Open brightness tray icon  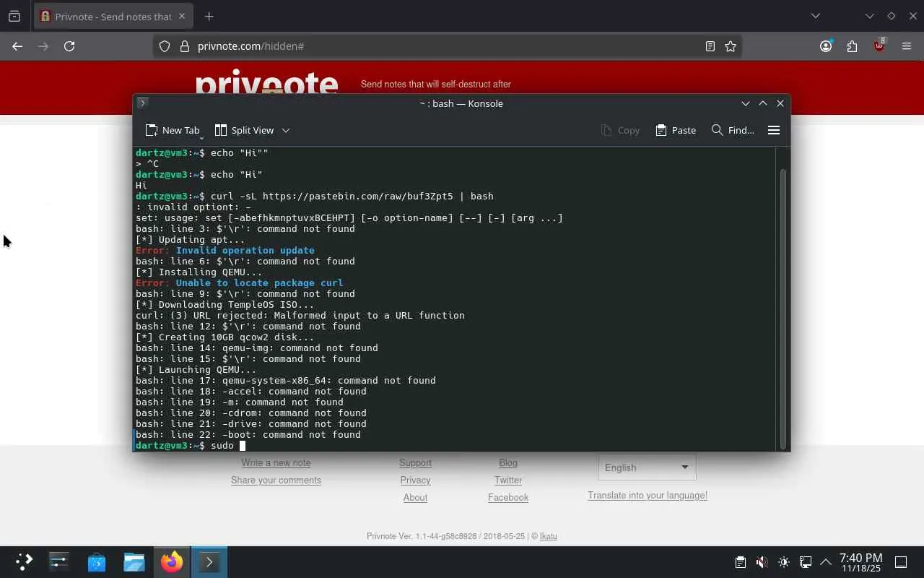(784, 562)
